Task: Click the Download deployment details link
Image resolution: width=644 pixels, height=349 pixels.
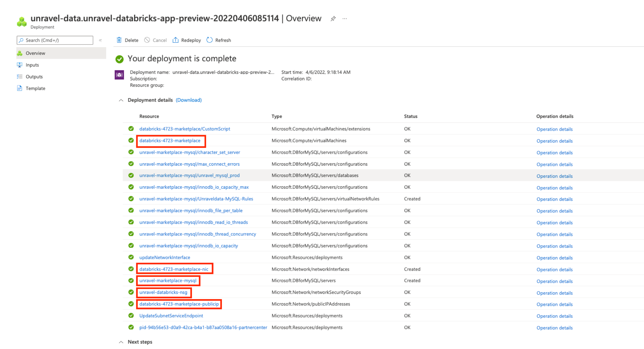Action: click(x=189, y=100)
